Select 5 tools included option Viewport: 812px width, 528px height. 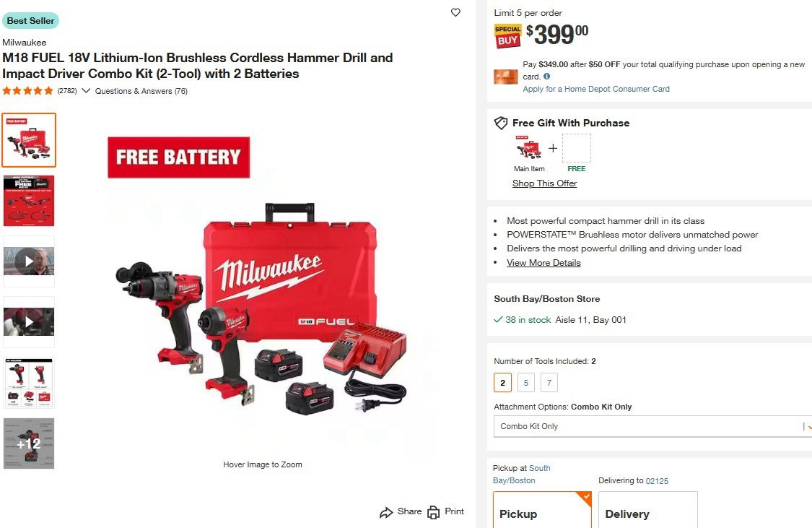(x=526, y=383)
